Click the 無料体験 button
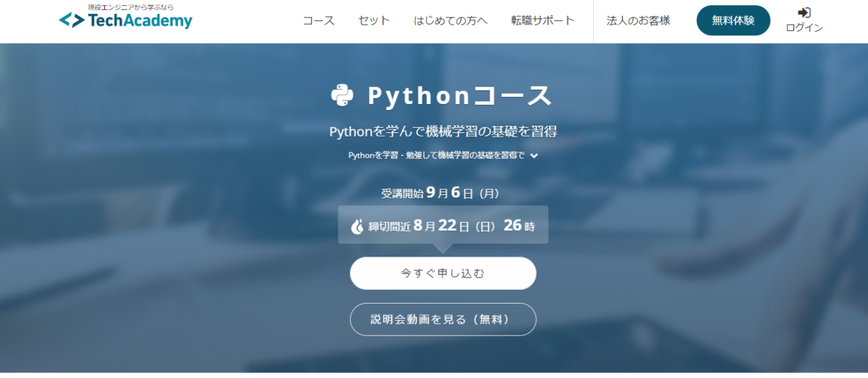 [733, 20]
